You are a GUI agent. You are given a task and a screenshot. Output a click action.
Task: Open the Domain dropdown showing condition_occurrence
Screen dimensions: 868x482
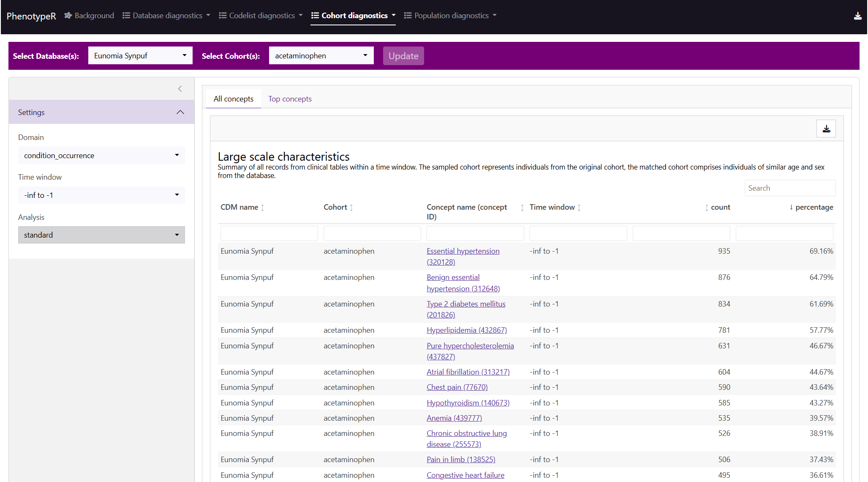click(101, 156)
